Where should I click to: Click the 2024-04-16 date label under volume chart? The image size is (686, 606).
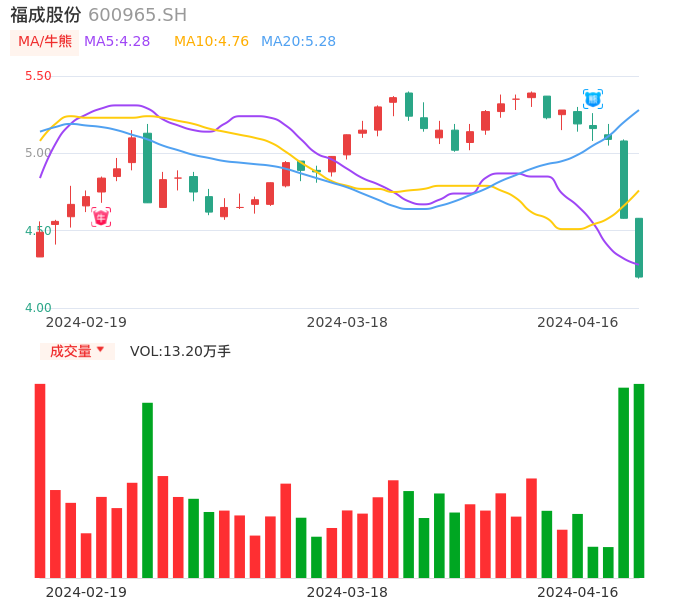(x=578, y=592)
